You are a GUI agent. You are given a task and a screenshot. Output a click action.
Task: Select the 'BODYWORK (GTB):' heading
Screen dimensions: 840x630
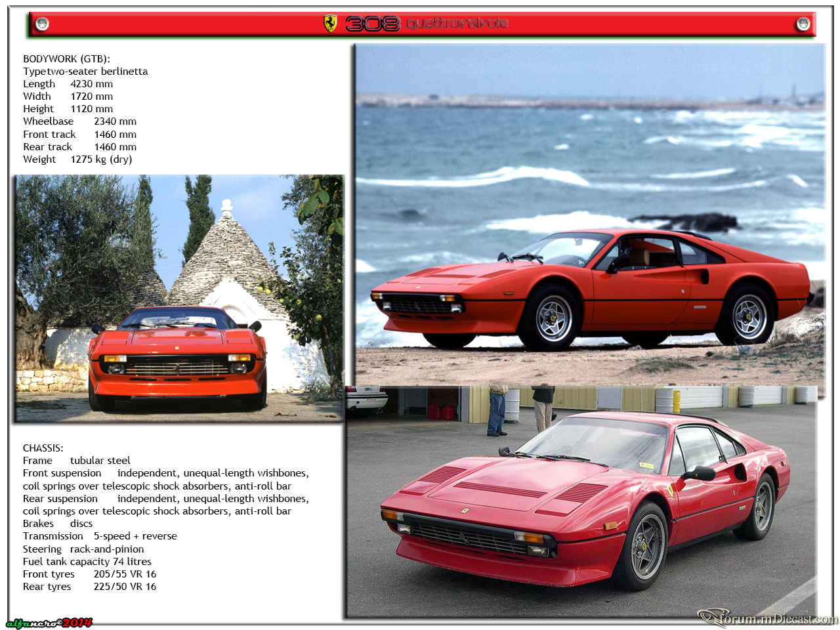point(66,59)
